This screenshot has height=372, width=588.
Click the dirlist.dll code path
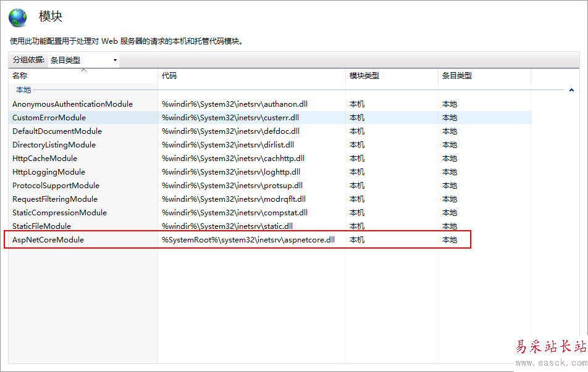tap(228, 144)
